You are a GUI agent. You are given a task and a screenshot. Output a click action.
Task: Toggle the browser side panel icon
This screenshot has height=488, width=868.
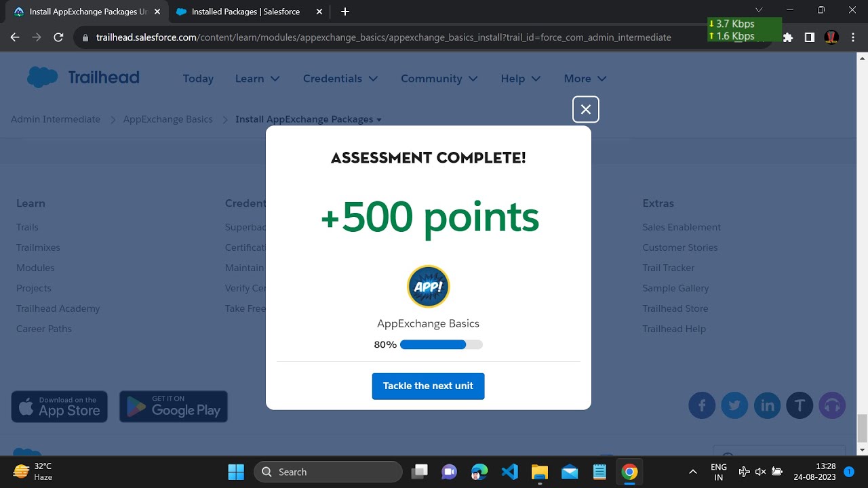(x=809, y=37)
